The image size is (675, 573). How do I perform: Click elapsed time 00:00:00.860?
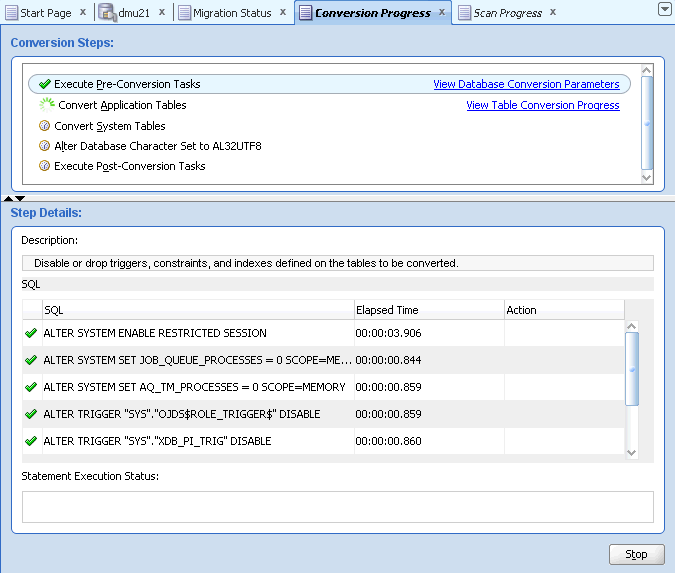point(388,441)
